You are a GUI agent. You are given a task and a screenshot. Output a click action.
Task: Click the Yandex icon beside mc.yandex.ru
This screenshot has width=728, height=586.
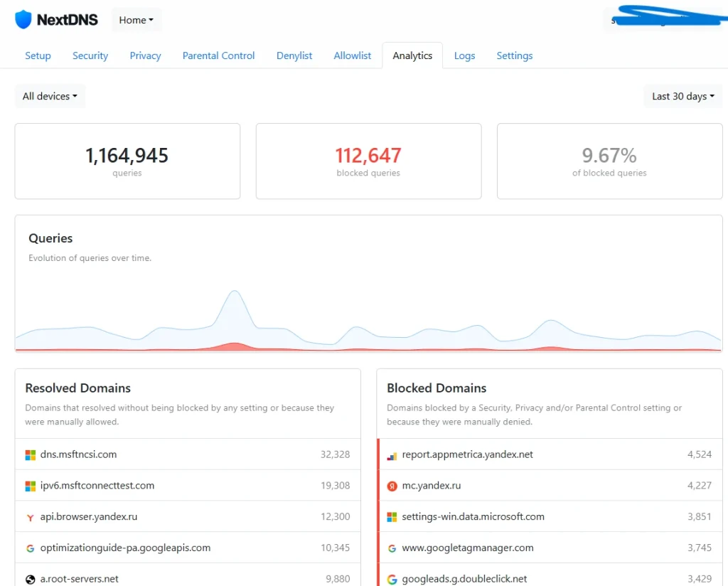coord(392,486)
